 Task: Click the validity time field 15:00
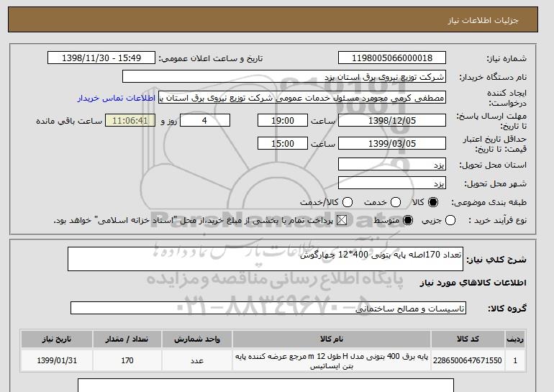tap(283, 143)
